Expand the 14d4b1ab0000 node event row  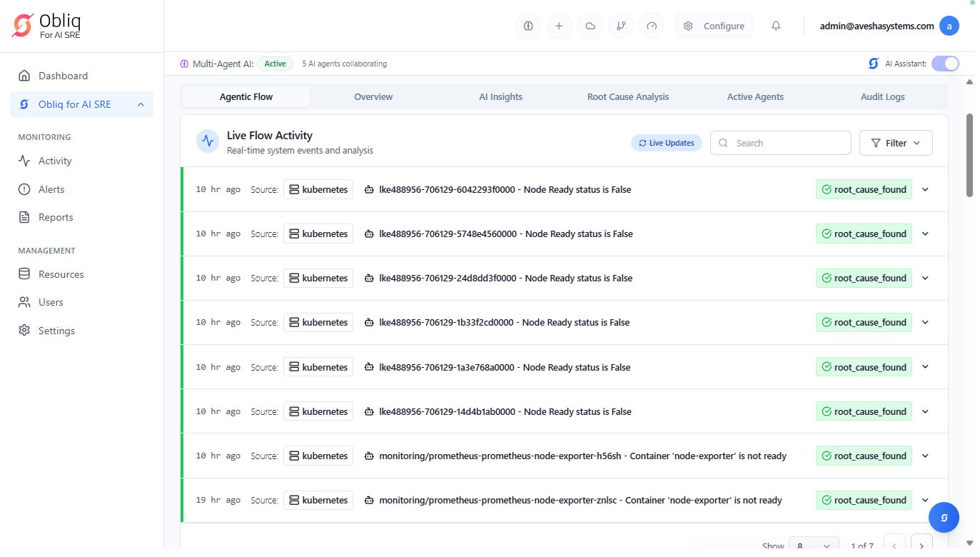[925, 411]
